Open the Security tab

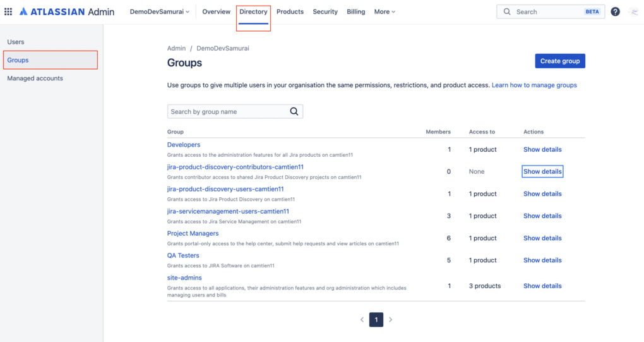325,11
